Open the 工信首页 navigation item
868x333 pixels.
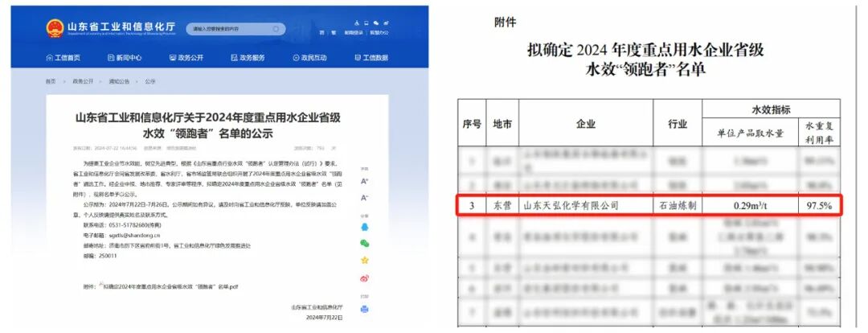tap(63, 58)
